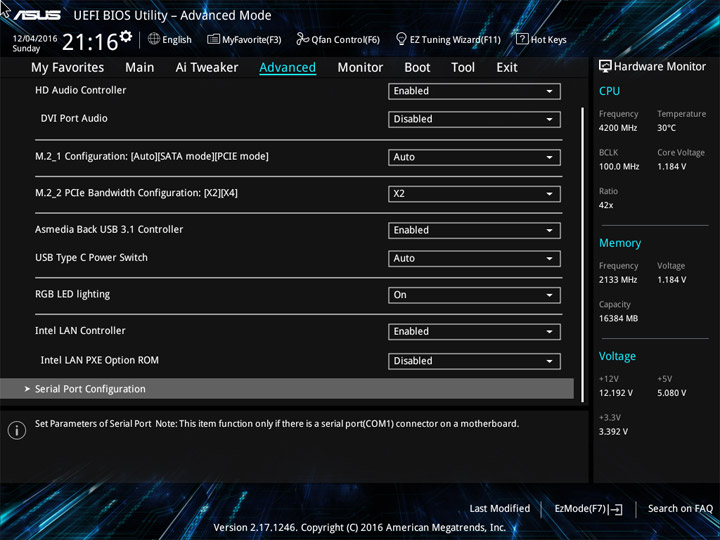Click the 16384 MB capacity value
720x540 pixels.
pyautogui.click(x=618, y=319)
